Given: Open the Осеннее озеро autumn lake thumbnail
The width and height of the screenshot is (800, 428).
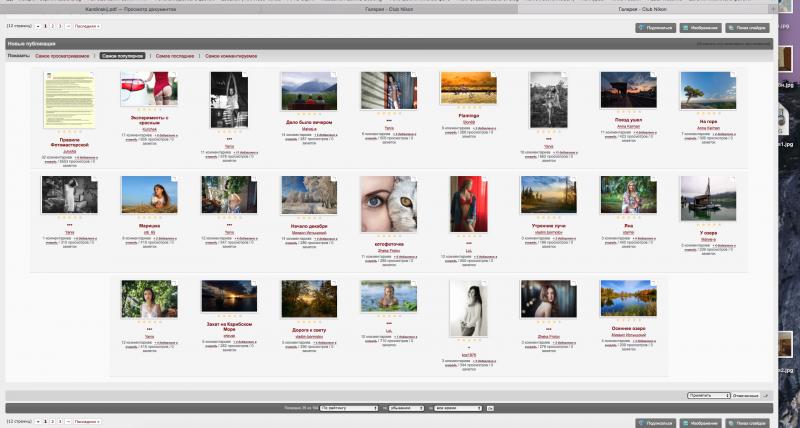Looking at the screenshot, I should [x=629, y=298].
